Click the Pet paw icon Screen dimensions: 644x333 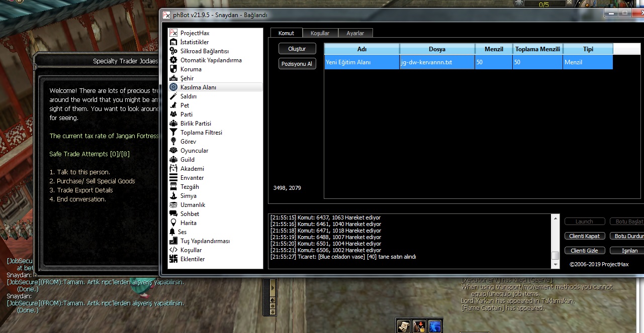[x=173, y=105]
